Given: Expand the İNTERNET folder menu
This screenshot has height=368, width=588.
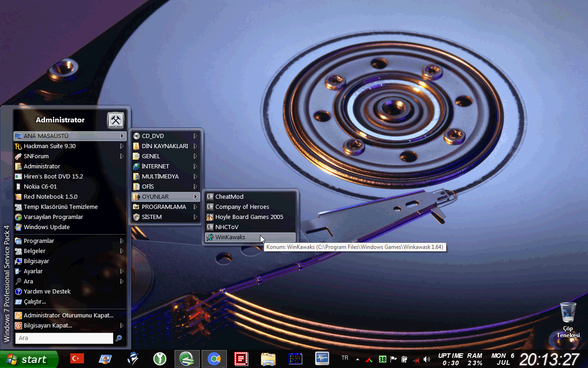Looking at the screenshot, I should (165, 167).
